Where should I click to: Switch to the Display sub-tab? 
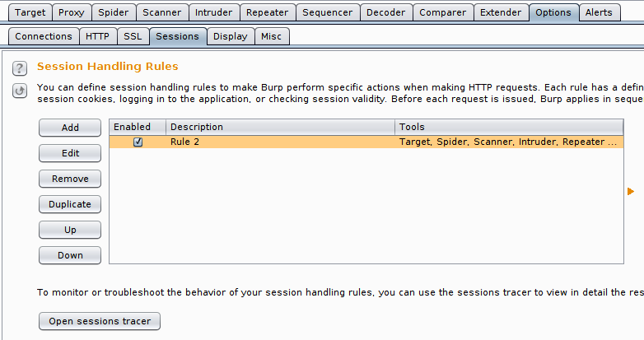(231, 36)
